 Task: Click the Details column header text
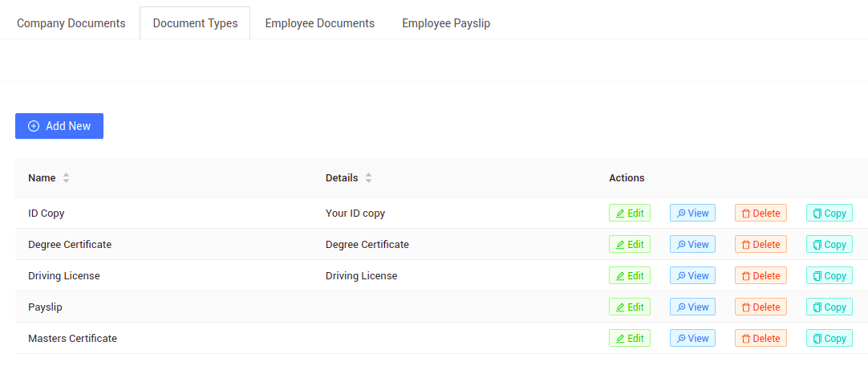[342, 178]
